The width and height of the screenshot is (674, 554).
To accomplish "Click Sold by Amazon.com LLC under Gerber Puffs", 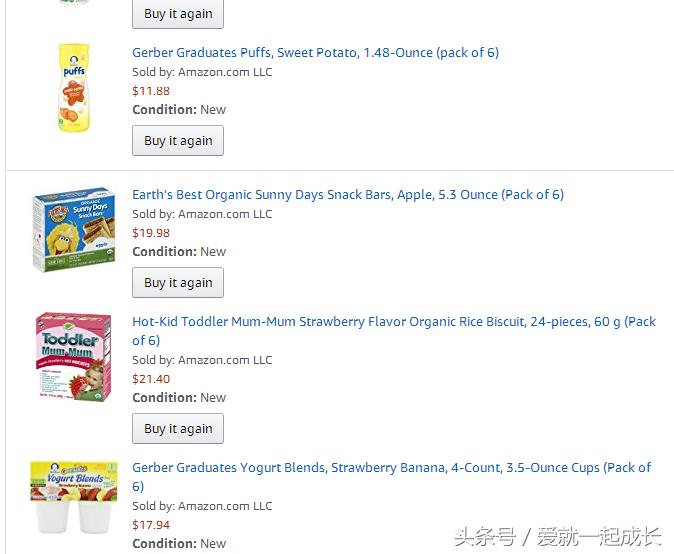I will 202,72.
